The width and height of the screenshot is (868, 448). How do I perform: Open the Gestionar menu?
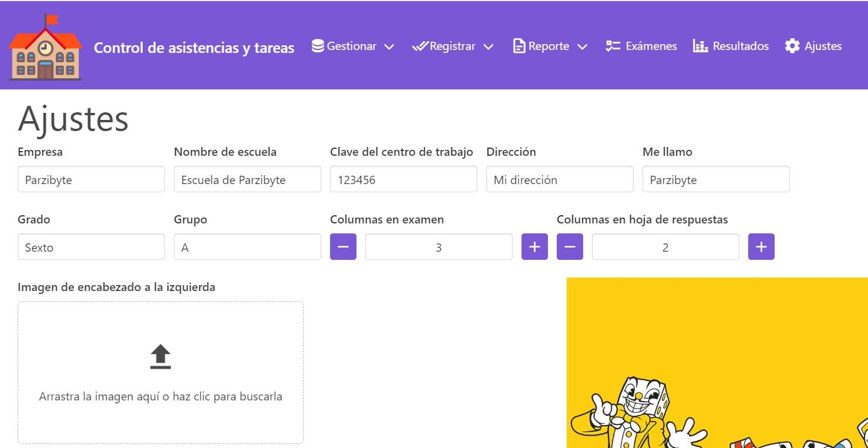(x=353, y=46)
